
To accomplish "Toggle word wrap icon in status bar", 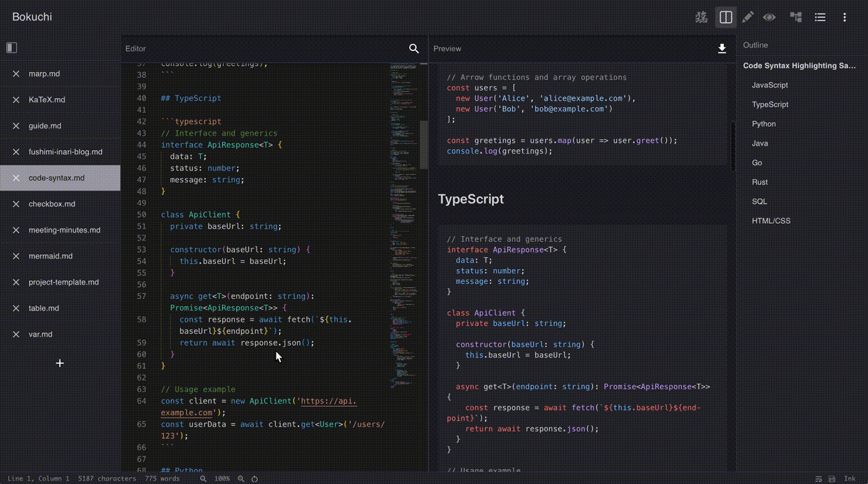I will [818, 478].
